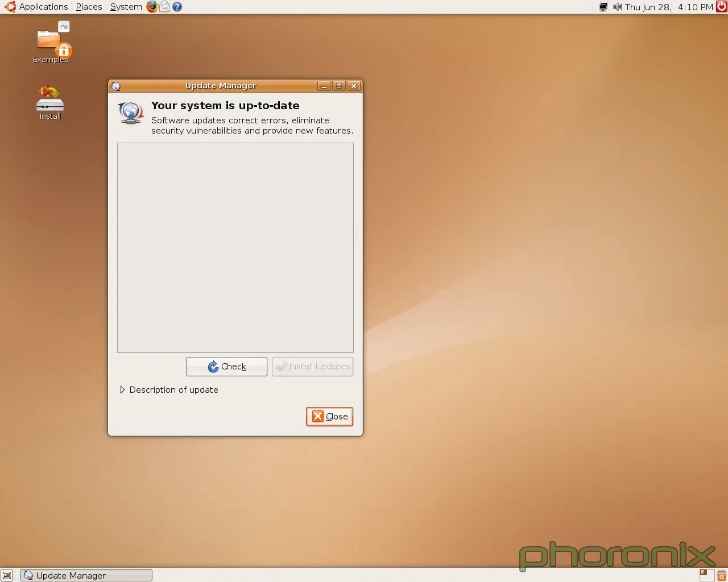Click the Check button
Viewport: 728px width, 582px height.
tap(226, 367)
